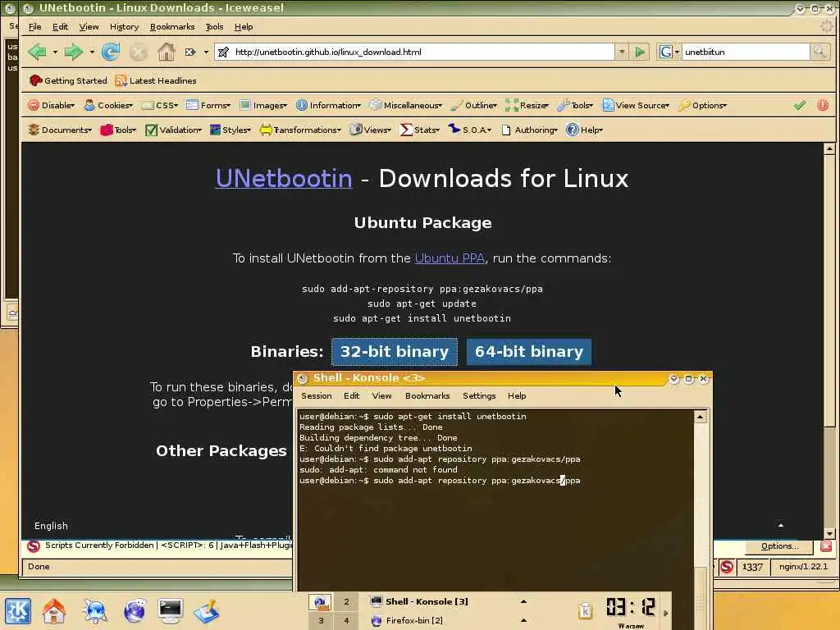The height and width of the screenshot is (630, 840).
Task: Open the Help toolbar menu with question icon
Action: 585,130
